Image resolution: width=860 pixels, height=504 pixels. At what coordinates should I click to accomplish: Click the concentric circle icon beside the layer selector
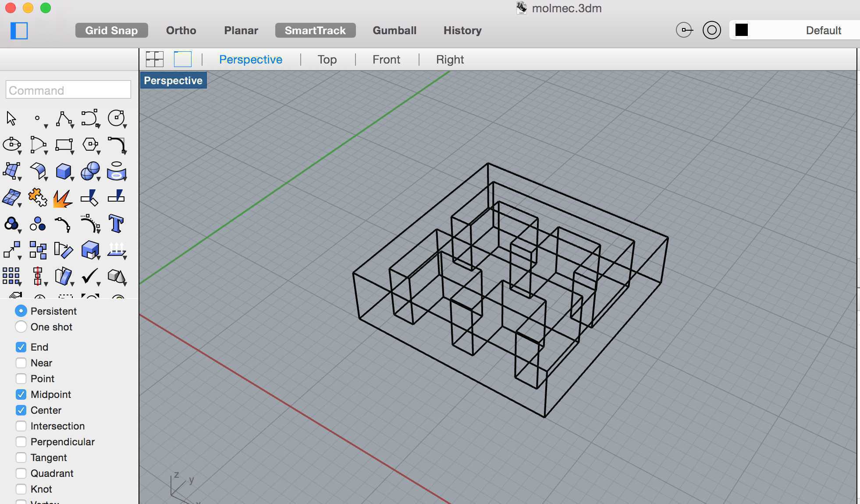pyautogui.click(x=711, y=30)
